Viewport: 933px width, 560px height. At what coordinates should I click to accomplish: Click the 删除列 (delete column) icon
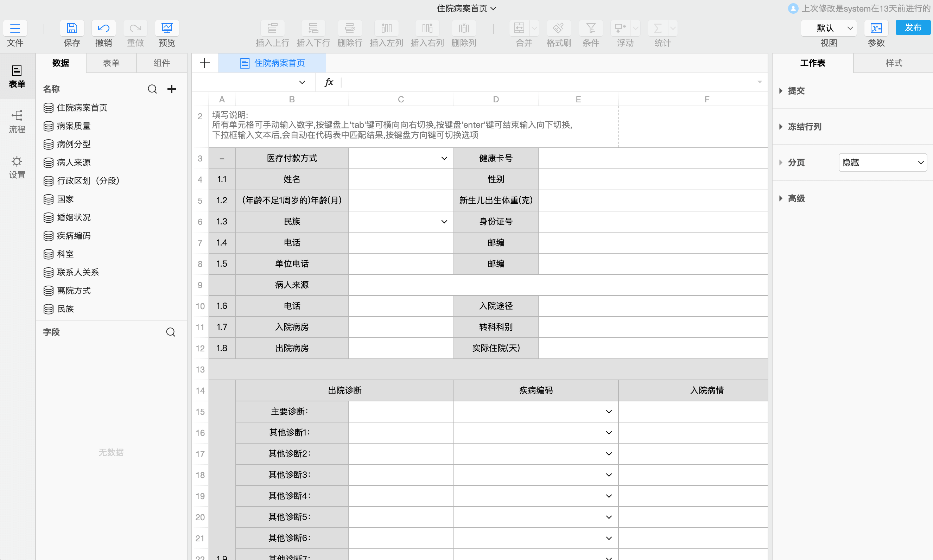click(x=463, y=28)
